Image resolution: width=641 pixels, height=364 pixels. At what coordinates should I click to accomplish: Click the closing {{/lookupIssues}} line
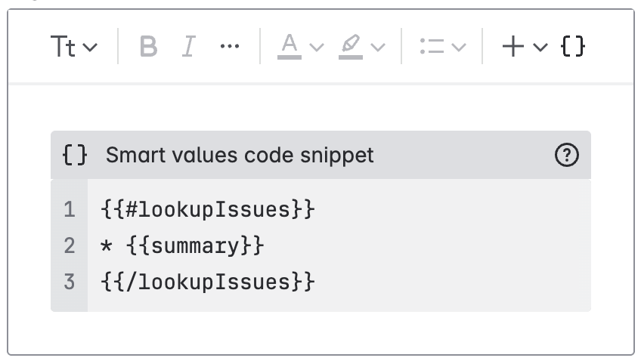[207, 282]
